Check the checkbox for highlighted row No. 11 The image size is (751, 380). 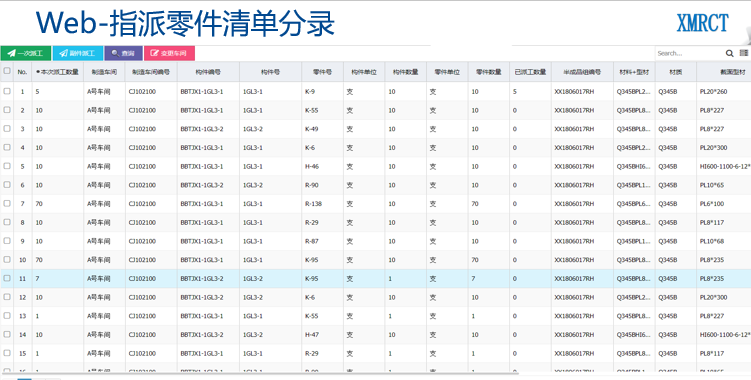(x=7, y=278)
